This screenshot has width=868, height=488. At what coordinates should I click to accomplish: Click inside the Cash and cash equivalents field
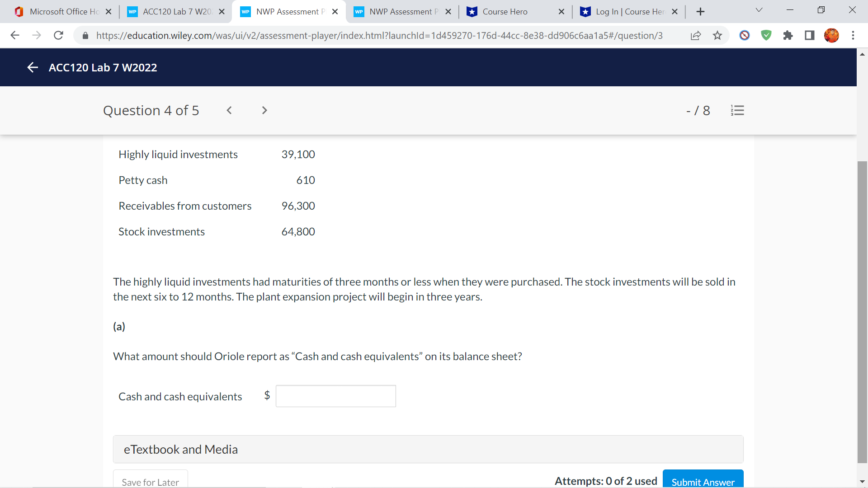click(x=335, y=396)
